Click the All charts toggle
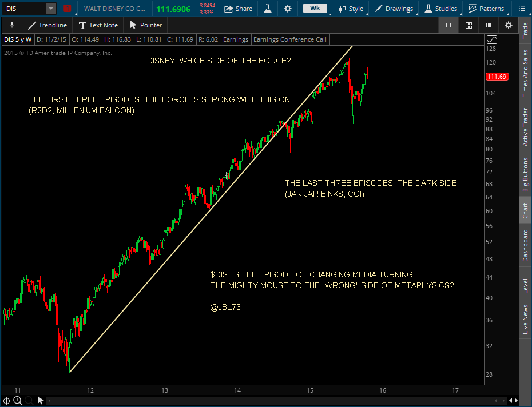The image size is (532, 407). tap(489, 25)
